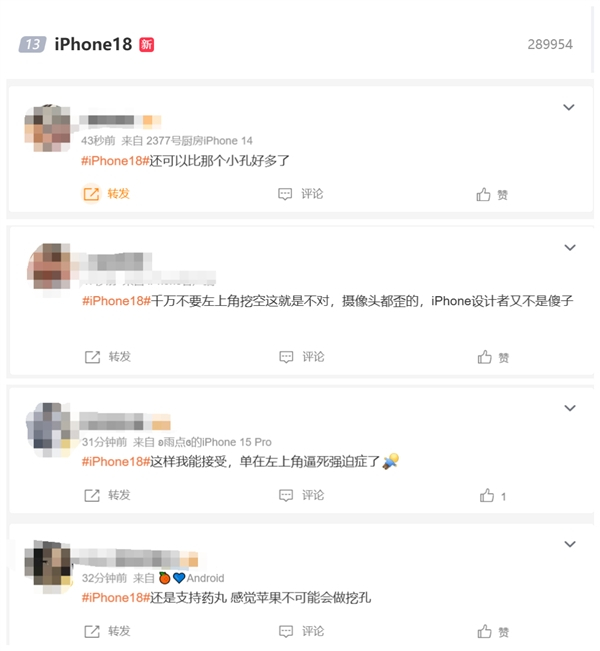Open chevron menu on the Android post

tap(570, 544)
